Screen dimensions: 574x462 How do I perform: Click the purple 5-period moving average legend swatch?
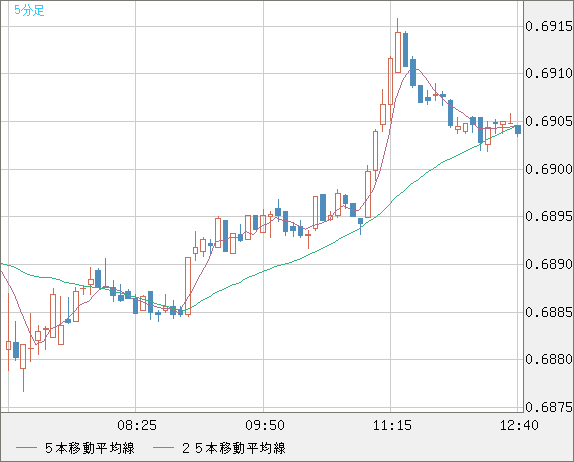(26, 448)
